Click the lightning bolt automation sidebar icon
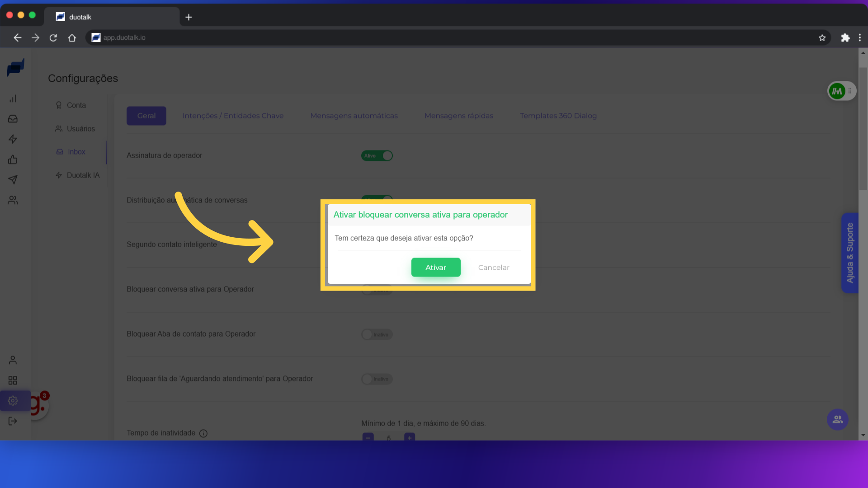 (13, 139)
